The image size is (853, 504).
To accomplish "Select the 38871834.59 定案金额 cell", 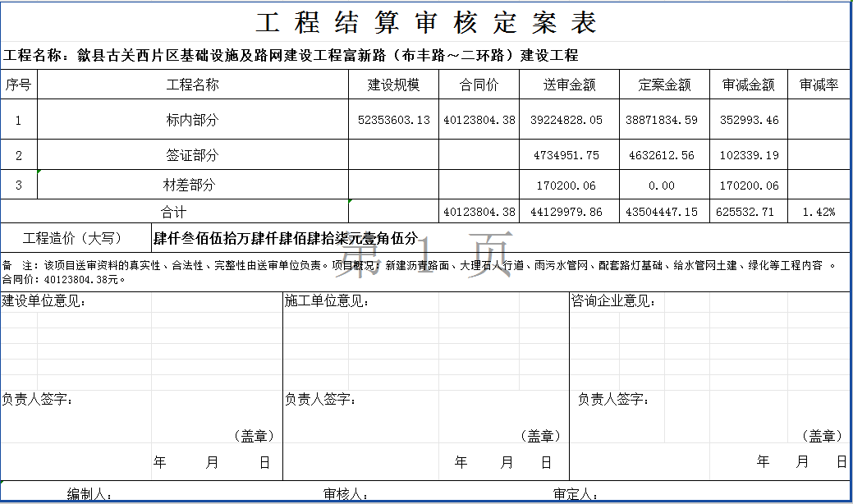I will pyautogui.click(x=661, y=120).
